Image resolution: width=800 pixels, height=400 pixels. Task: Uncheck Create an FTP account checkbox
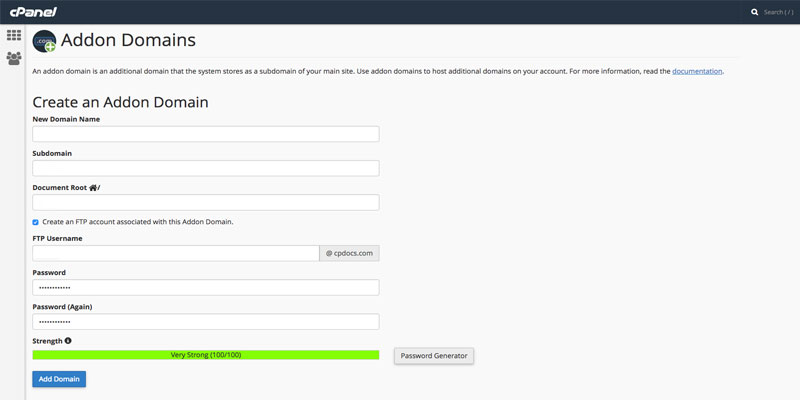(35, 222)
